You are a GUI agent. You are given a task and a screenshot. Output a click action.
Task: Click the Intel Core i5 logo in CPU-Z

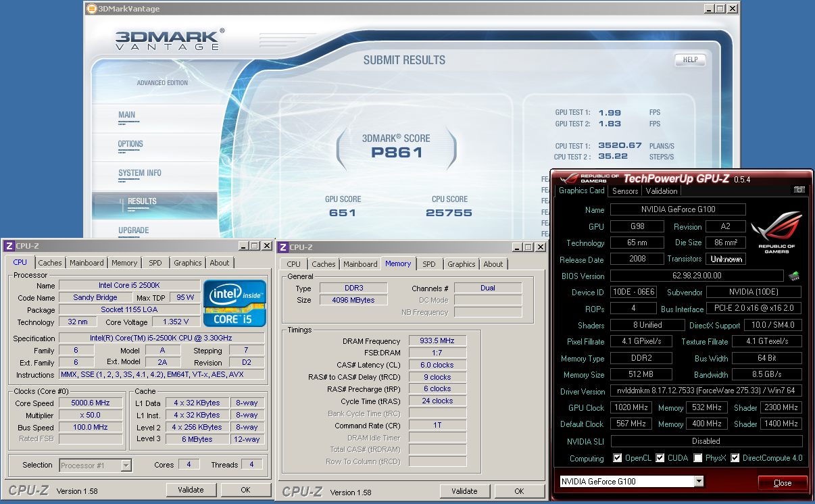pyautogui.click(x=234, y=303)
